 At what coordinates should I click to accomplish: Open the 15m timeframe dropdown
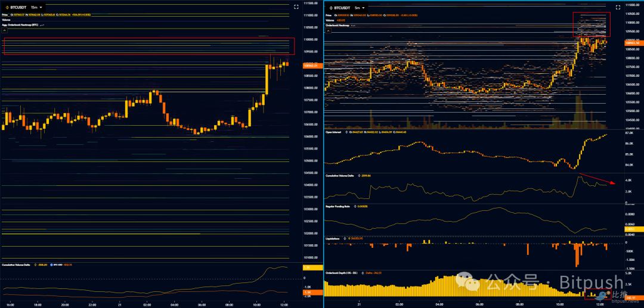point(37,7)
